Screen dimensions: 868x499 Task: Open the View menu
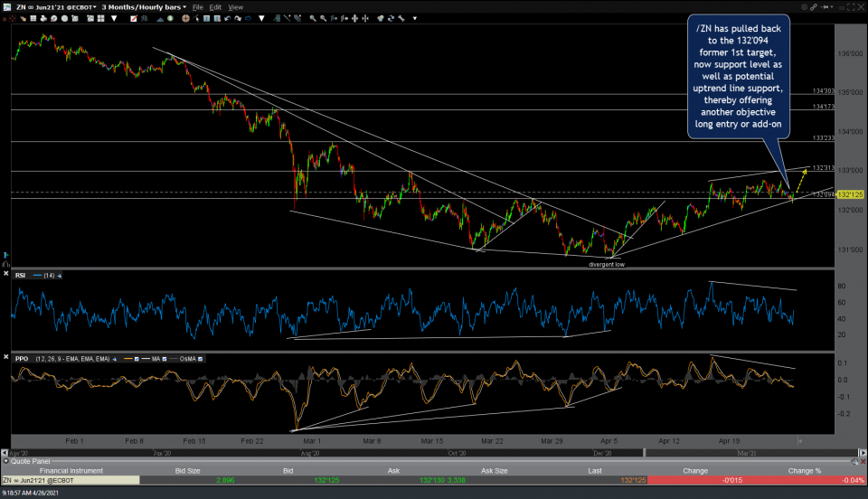(235, 6)
